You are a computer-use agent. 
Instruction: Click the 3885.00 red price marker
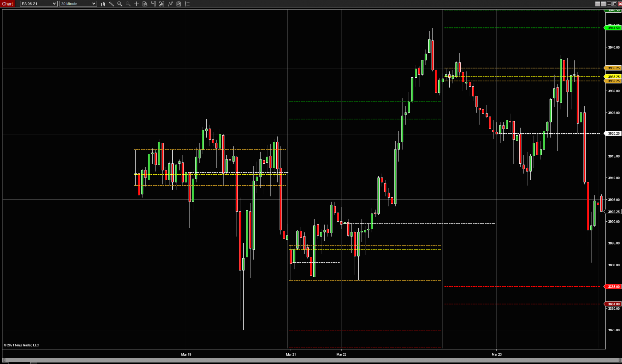coord(613,287)
